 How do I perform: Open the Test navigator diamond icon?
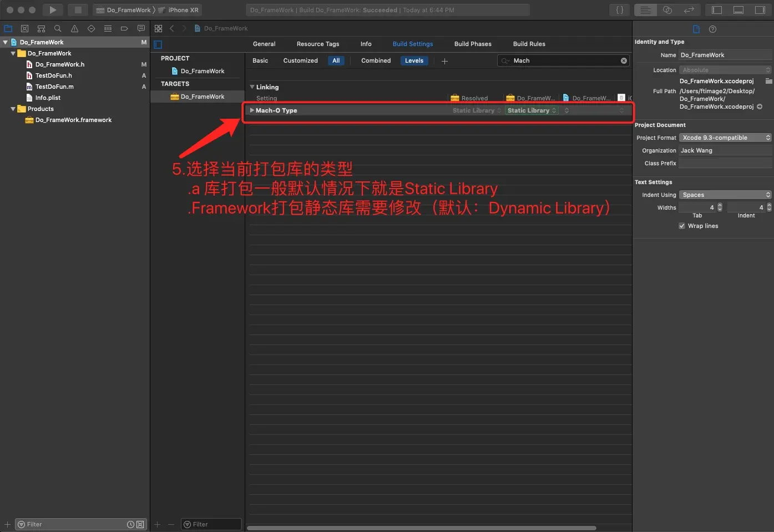[91, 28]
